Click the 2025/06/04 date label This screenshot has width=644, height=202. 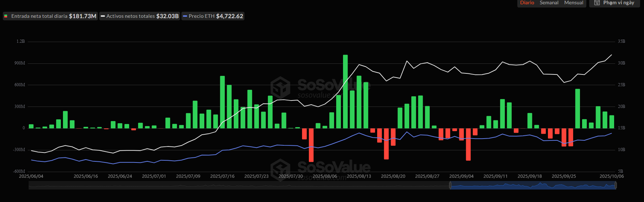click(31, 176)
